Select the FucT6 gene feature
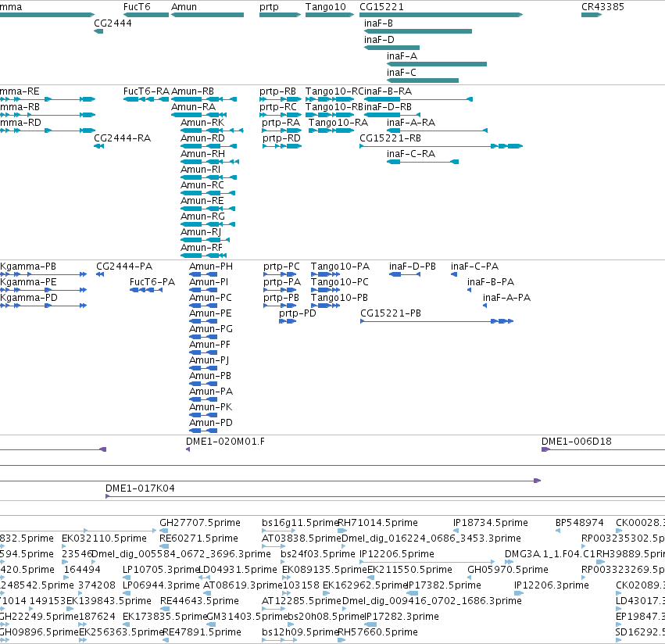The width and height of the screenshot is (665, 644). 146,15
